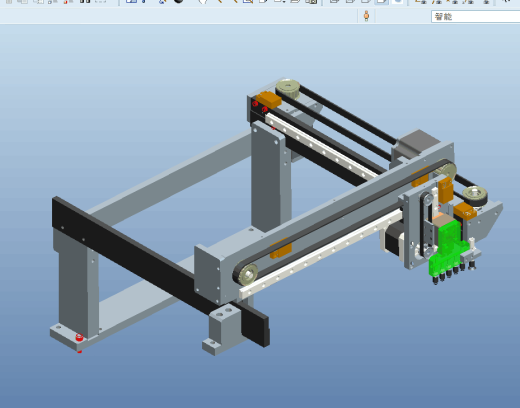Toggle datum axes display
Image resolution: width=520 pixels, height=408 pixels.
[x=437, y=2]
